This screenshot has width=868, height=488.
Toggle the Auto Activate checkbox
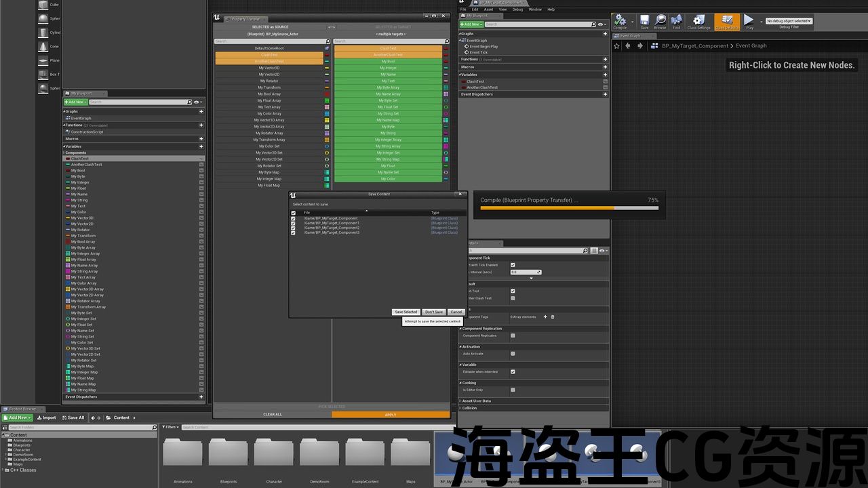tap(513, 354)
